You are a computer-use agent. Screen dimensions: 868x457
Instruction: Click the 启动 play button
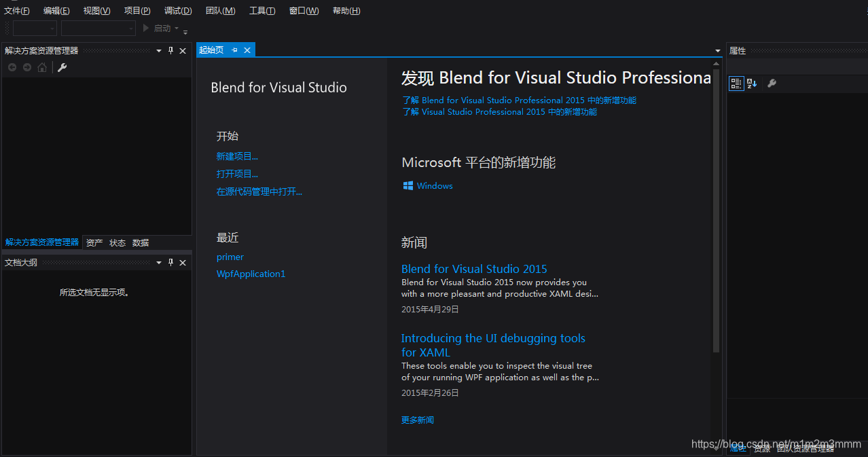(146, 28)
